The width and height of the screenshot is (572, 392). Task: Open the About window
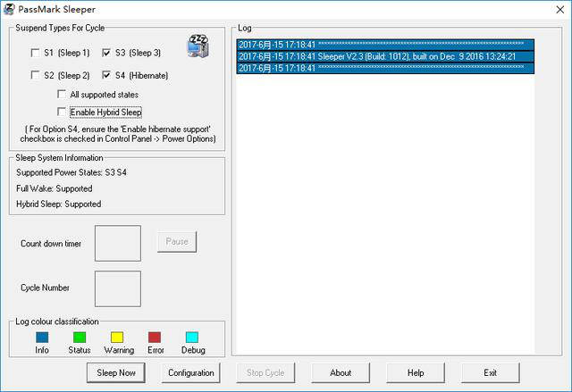[x=341, y=372]
